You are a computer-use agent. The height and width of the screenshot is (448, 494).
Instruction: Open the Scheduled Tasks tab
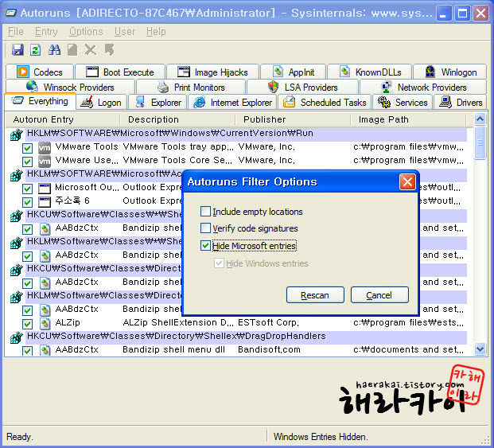tap(325, 102)
